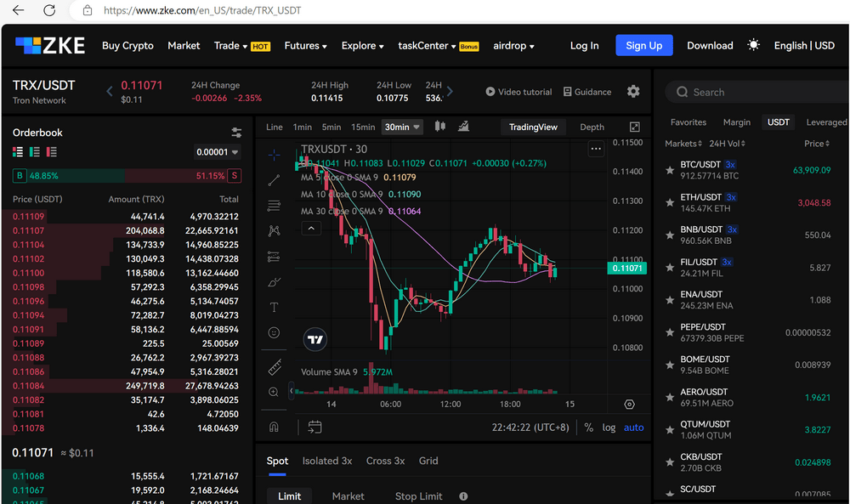Open the Download page
Viewport: 850px width, 504px height.
pos(710,46)
